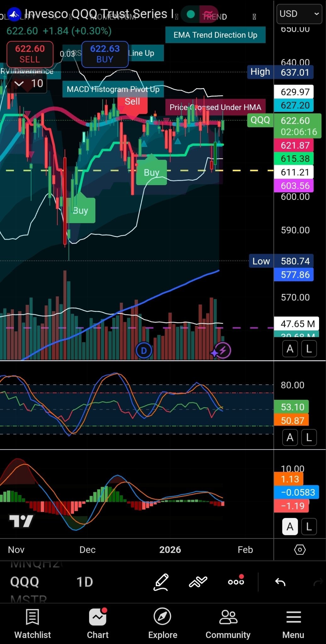Tap the dividend D marker
Screen dimensions: 326x644
[x=144, y=350]
